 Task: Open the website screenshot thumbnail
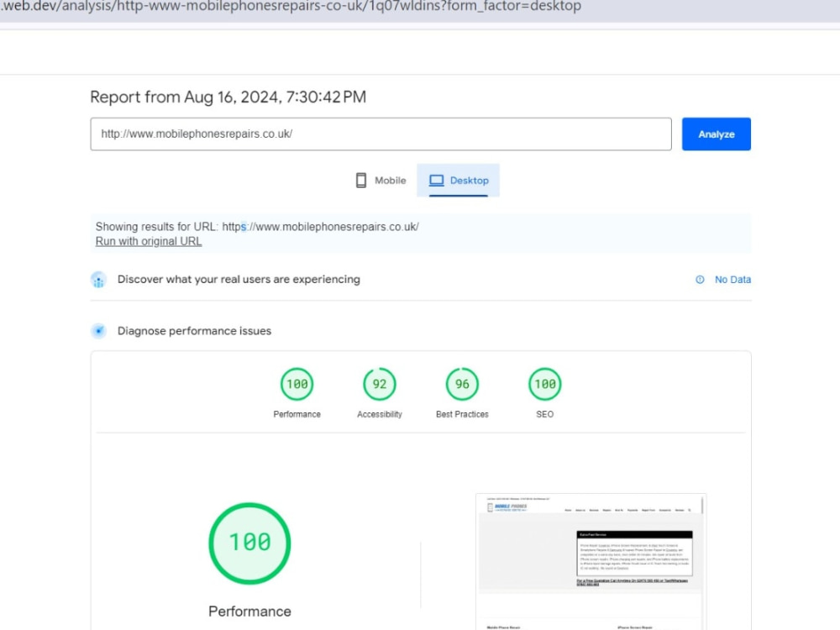(x=591, y=561)
